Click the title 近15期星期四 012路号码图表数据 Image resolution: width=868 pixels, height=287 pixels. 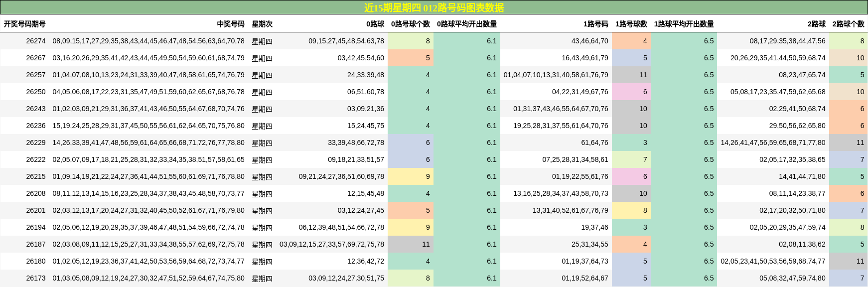pyautogui.click(x=434, y=7)
